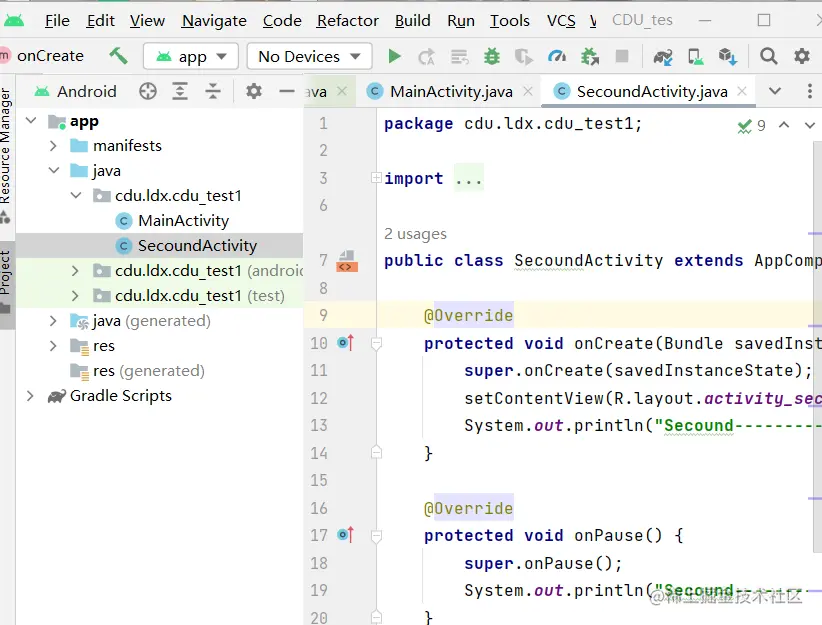Jump to next highlighted problem arrow
This screenshot has height=625, width=822.
(x=809, y=125)
